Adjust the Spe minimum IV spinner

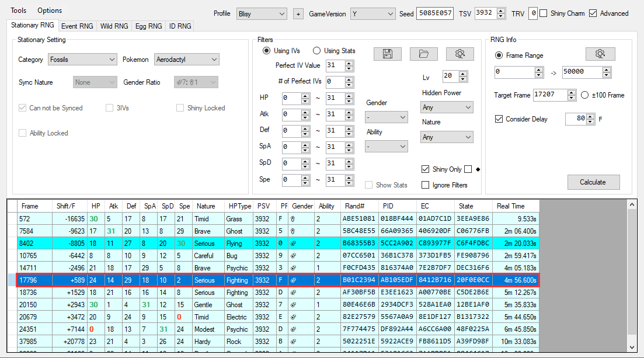point(305,180)
